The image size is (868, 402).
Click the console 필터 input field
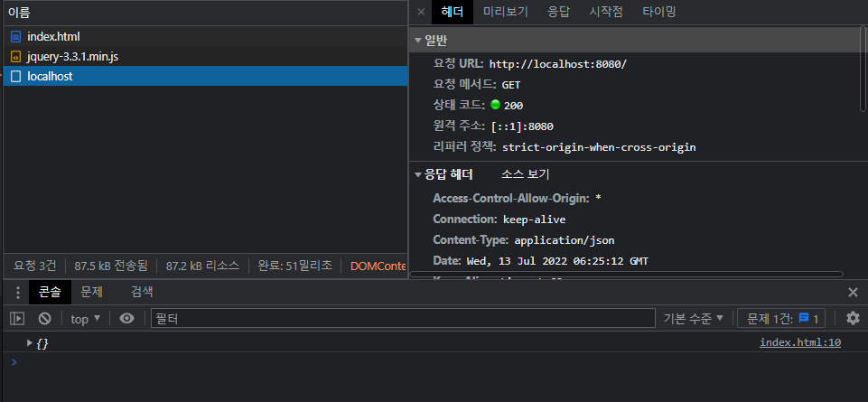[x=402, y=318]
